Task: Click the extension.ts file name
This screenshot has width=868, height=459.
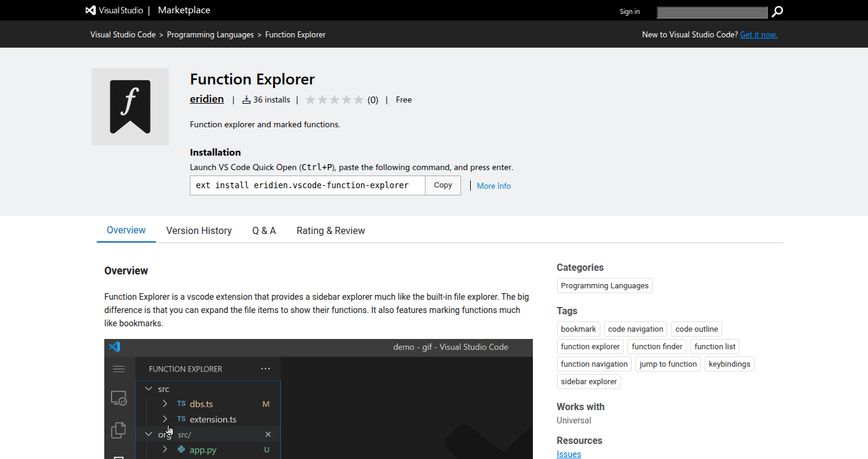Action: click(213, 419)
